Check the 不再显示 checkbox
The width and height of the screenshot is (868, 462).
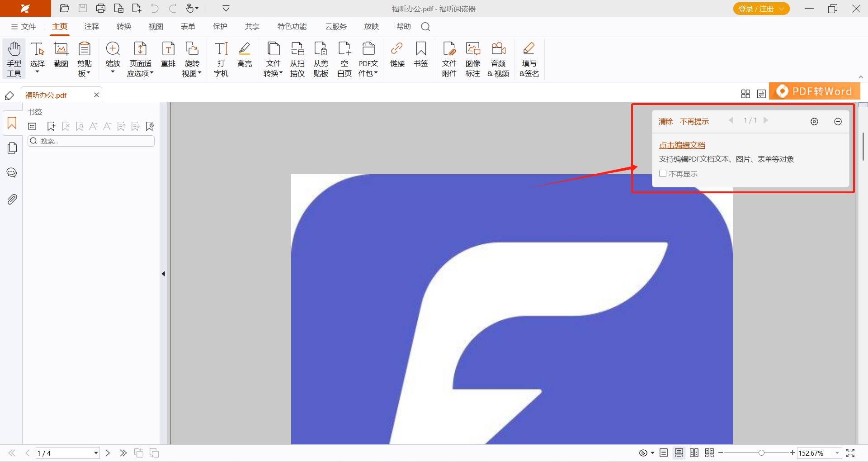tap(663, 174)
